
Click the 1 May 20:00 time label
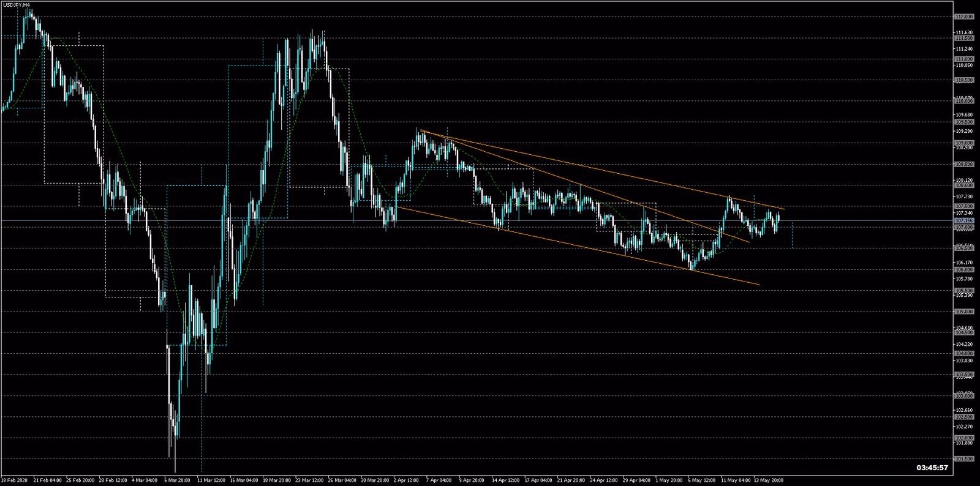pyautogui.click(x=669, y=480)
